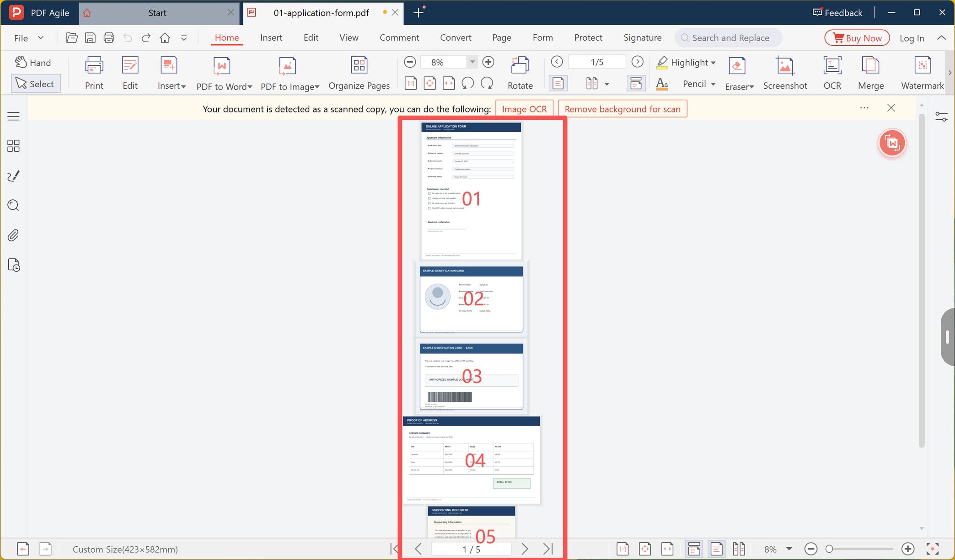Open the Comment tab
Screen dimensions: 955x560
[x=399, y=37]
